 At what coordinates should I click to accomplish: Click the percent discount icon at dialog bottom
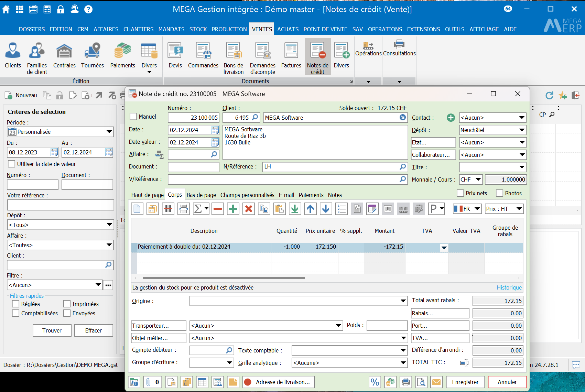pos(375,382)
